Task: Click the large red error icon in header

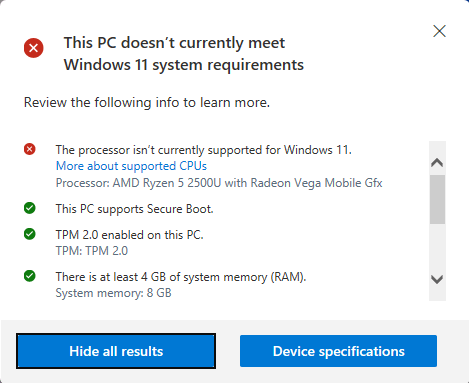Action: click(33, 48)
